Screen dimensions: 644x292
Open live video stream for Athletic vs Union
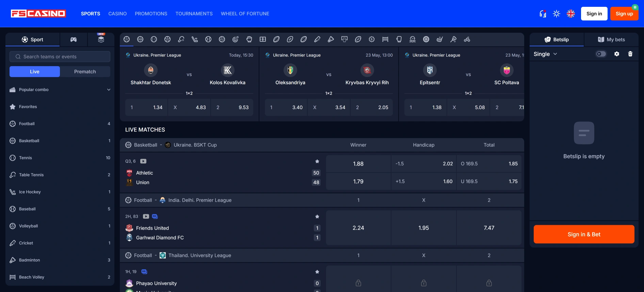(x=143, y=161)
